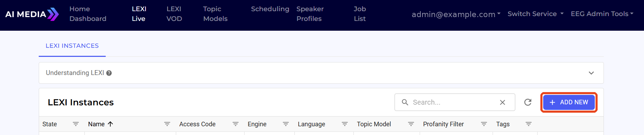Open the EEG Admin Tools dropdown
Viewport: 644px width, 135px height.
[602, 14]
